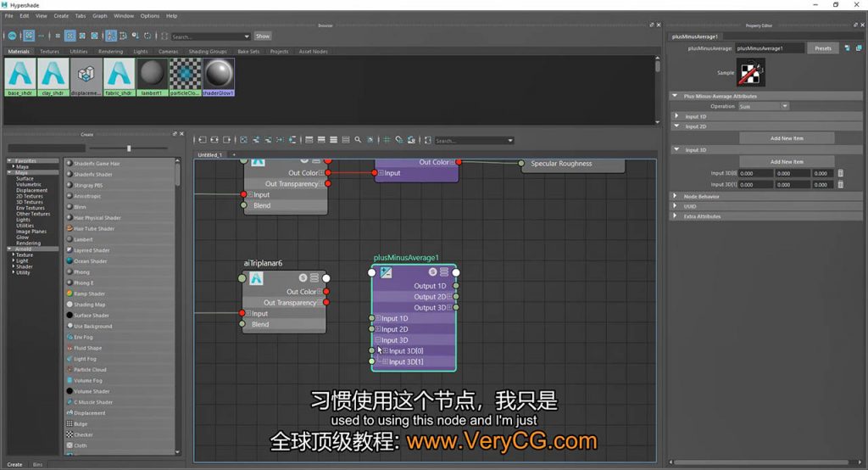Screen dimensions: 868x470
Task: Click the shaderGlow1 material swatch
Action: pyautogui.click(x=218, y=77)
